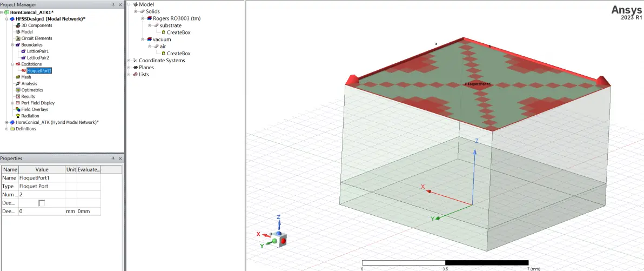
Task: Select the Field Overlays icon
Action: 18,109
